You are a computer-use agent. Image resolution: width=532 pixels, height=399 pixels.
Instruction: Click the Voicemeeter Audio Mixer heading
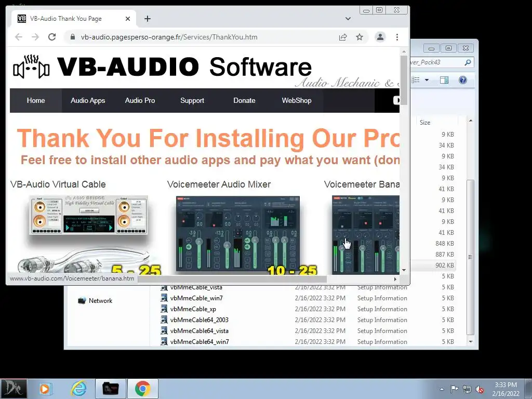(x=219, y=184)
